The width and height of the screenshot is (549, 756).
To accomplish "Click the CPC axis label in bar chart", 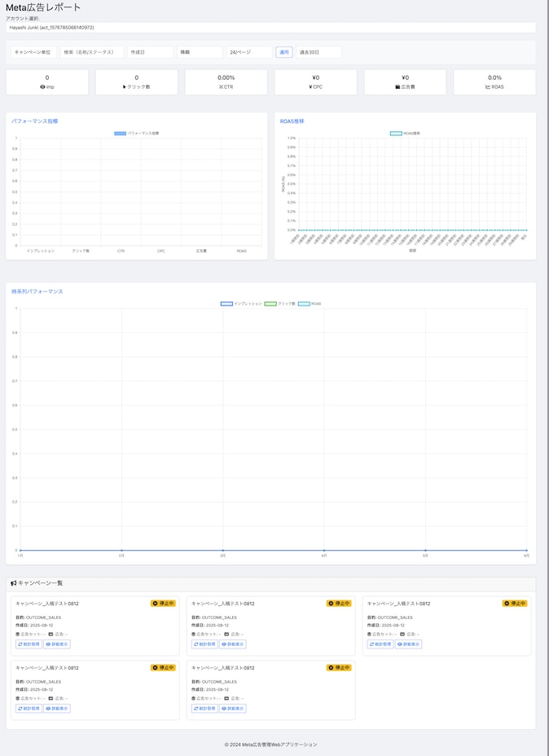I will click(x=161, y=251).
